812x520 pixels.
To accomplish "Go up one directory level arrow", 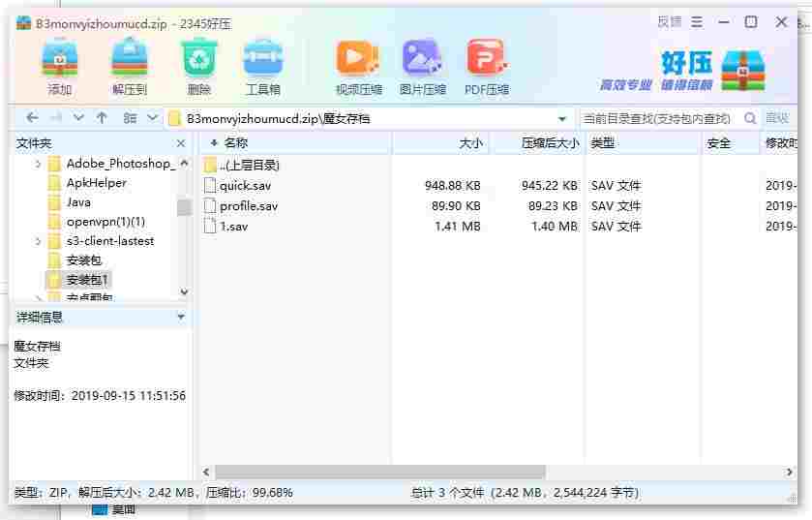I will [x=102, y=118].
